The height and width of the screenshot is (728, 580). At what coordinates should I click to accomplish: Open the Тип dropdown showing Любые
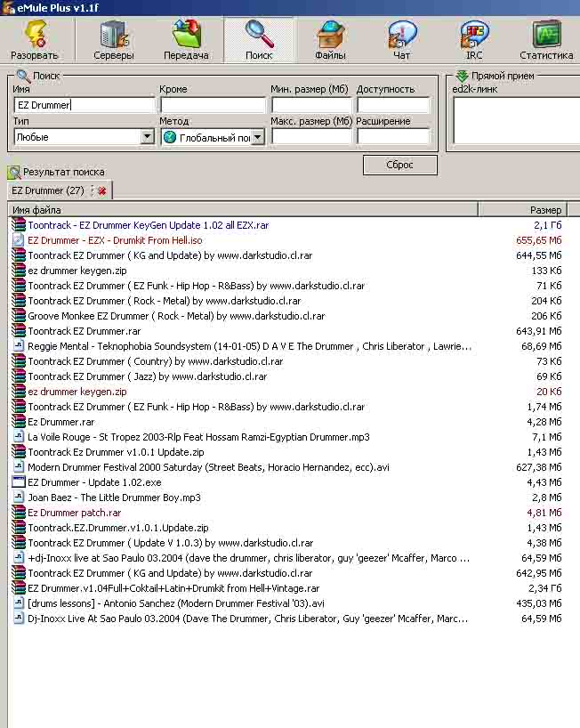84,137
